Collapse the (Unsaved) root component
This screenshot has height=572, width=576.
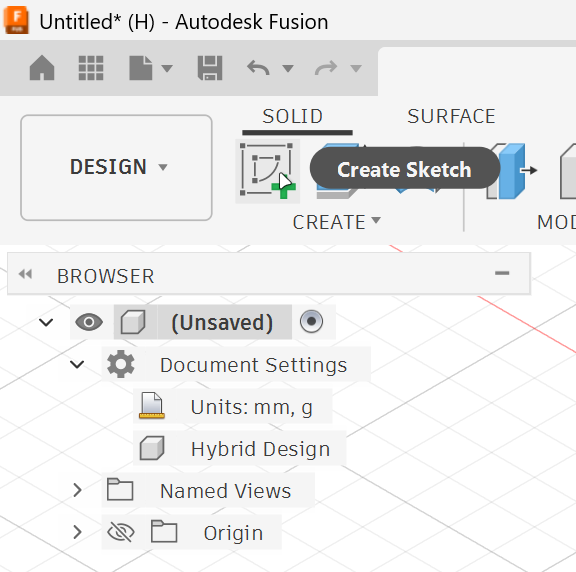pyautogui.click(x=46, y=323)
